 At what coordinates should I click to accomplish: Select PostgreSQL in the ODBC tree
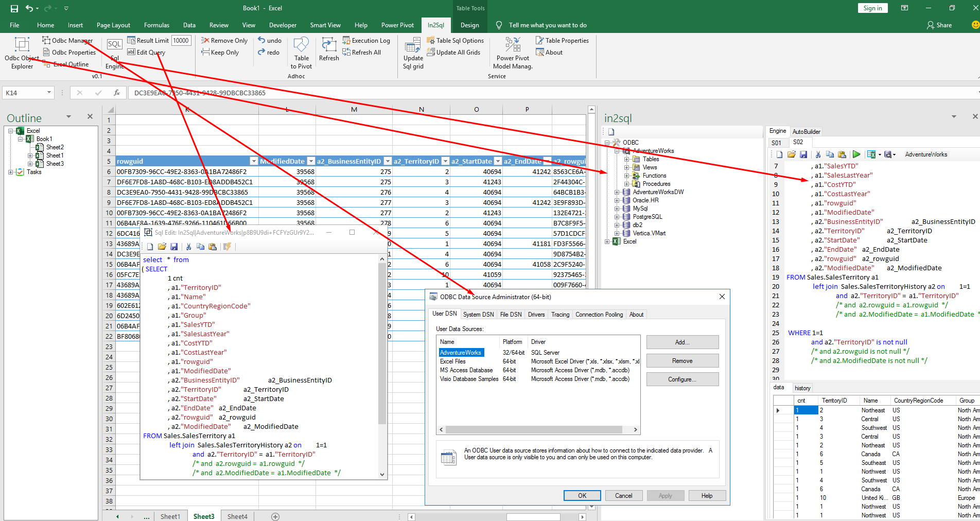(647, 217)
